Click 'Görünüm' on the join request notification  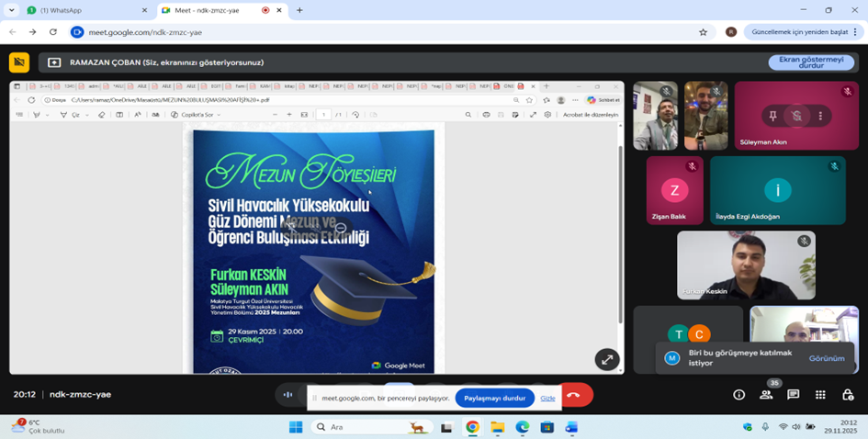[826, 358]
